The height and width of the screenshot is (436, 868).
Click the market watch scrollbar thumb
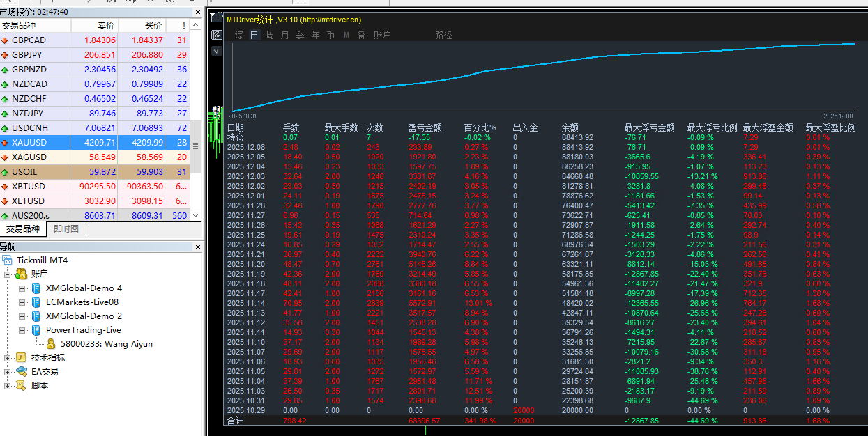point(195,146)
